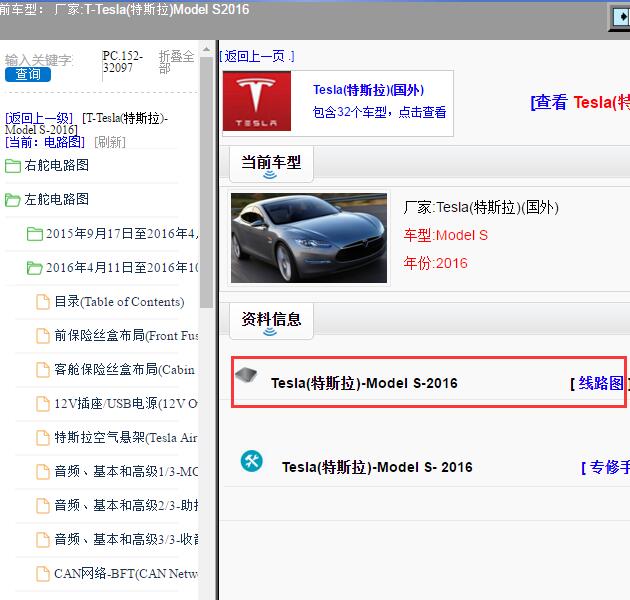Collapse the 2016年4月11日 open folder icon
Image resolution: width=630 pixels, height=600 pixels.
point(35,268)
